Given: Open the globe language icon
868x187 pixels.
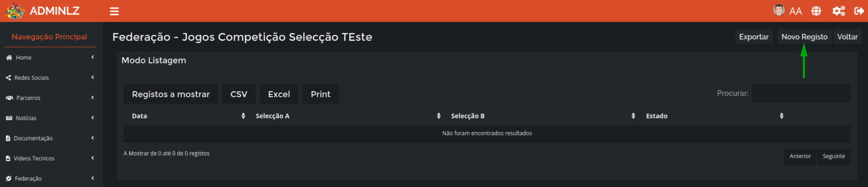Looking at the screenshot, I should click(816, 11).
